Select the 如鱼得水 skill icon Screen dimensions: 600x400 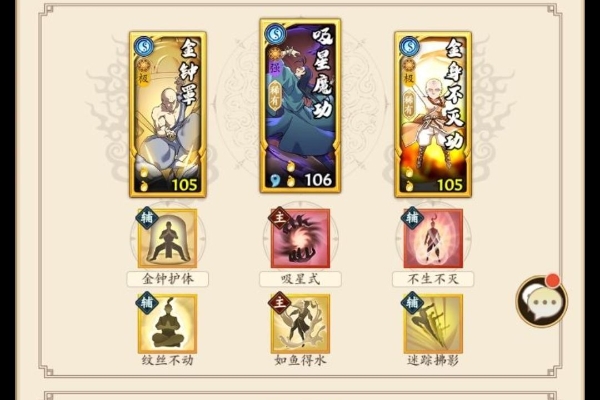300,324
